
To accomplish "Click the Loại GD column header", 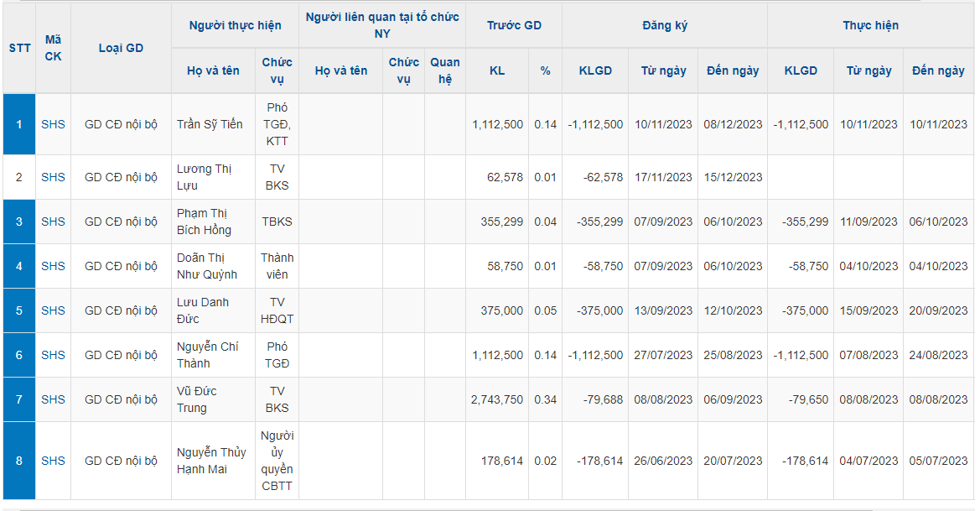I will (x=121, y=48).
